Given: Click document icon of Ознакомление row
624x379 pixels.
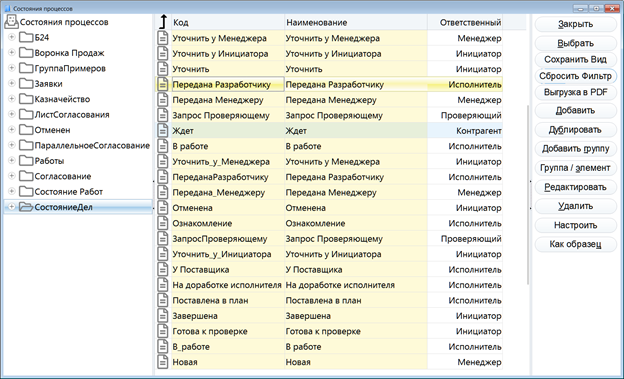Looking at the screenshot, I should coord(162,223).
